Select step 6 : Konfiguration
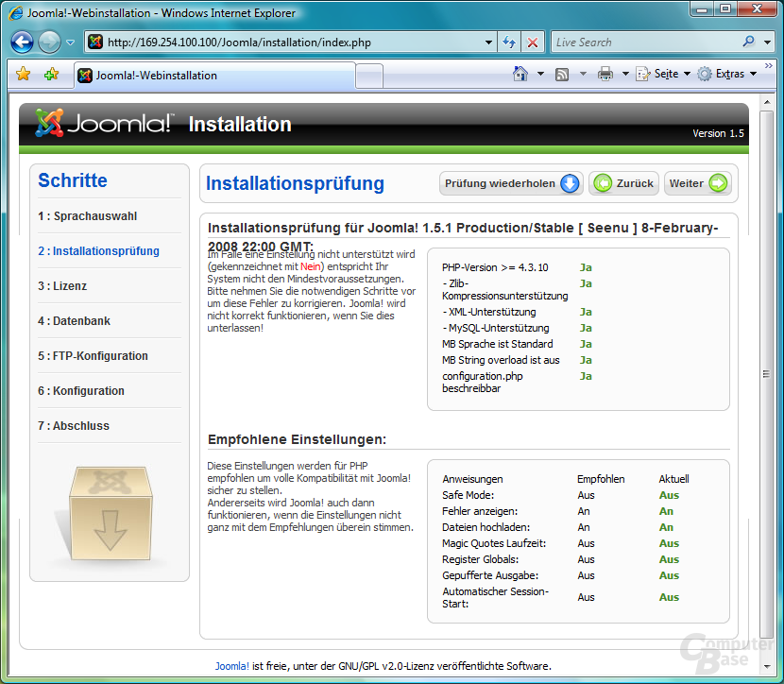This screenshot has width=784, height=684. coord(81,391)
